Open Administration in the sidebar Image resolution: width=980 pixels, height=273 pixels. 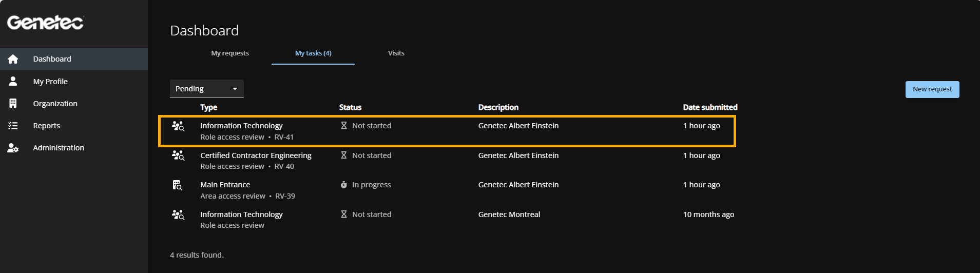(59, 148)
